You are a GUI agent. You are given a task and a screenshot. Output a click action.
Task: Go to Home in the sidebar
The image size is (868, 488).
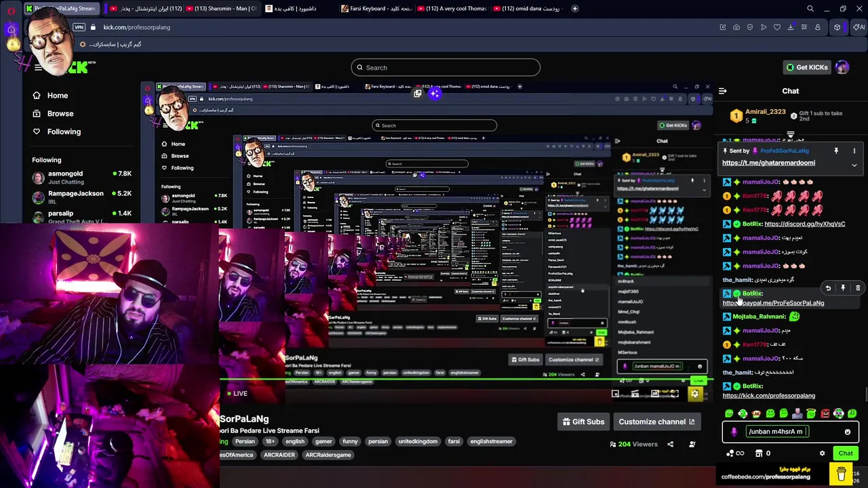[57, 96]
